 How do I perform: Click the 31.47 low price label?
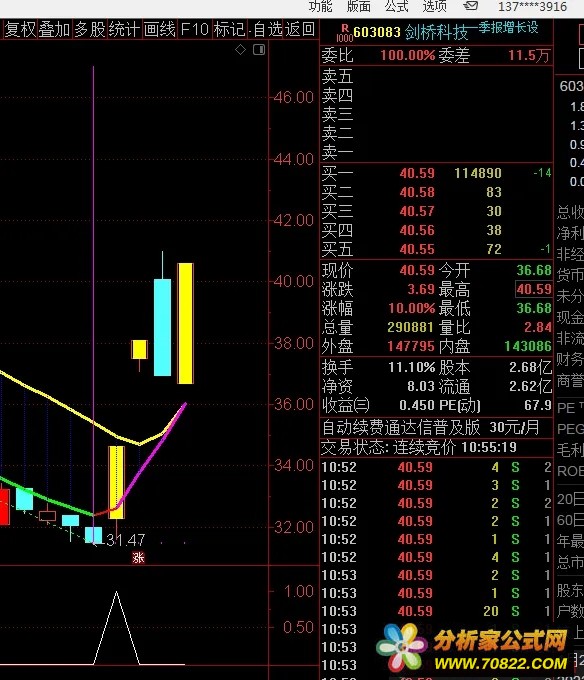126,540
